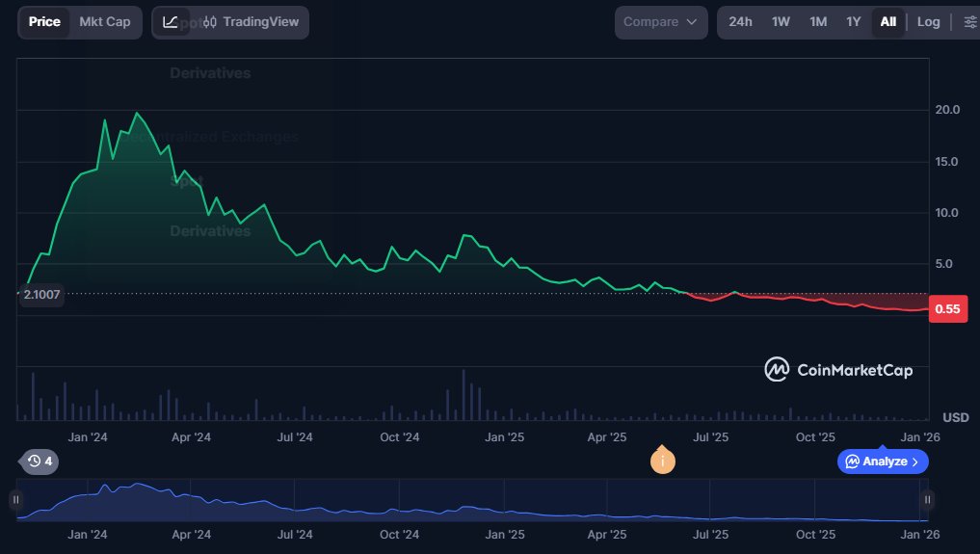Select the 1W time range
The image size is (980, 554).
[x=781, y=22]
